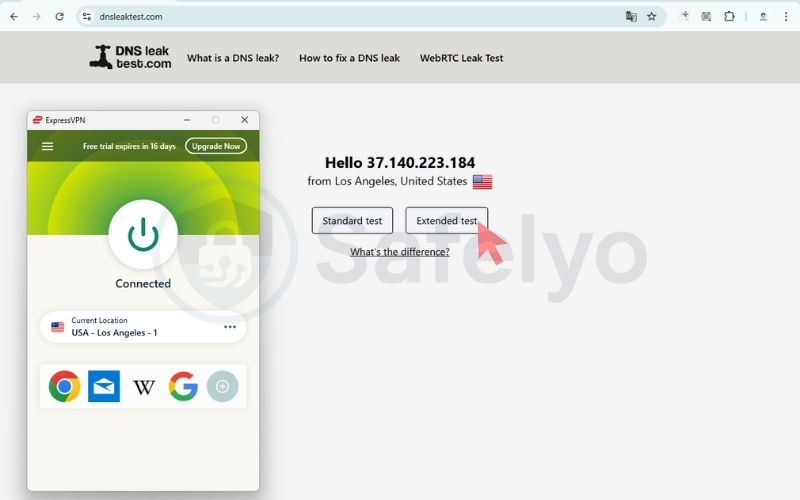Select the IP address 37.140.223.184 text
The width and height of the screenshot is (800, 500).
click(x=421, y=162)
